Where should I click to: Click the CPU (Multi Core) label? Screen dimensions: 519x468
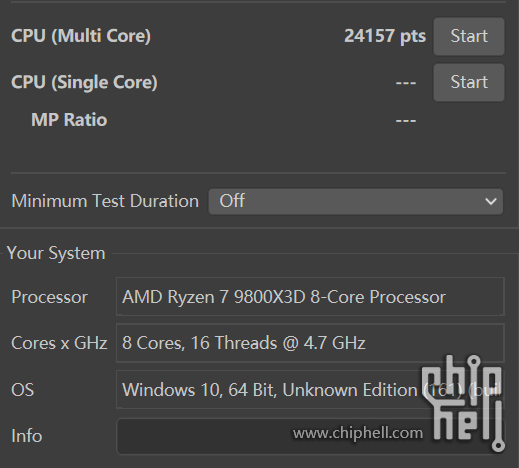[81, 36]
